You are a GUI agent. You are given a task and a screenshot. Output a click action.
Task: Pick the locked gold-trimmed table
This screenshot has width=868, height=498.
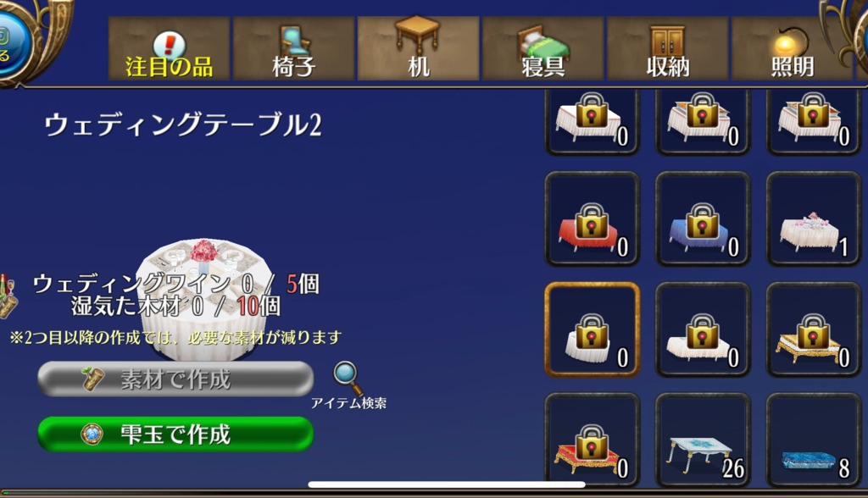[x=814, y=329]
